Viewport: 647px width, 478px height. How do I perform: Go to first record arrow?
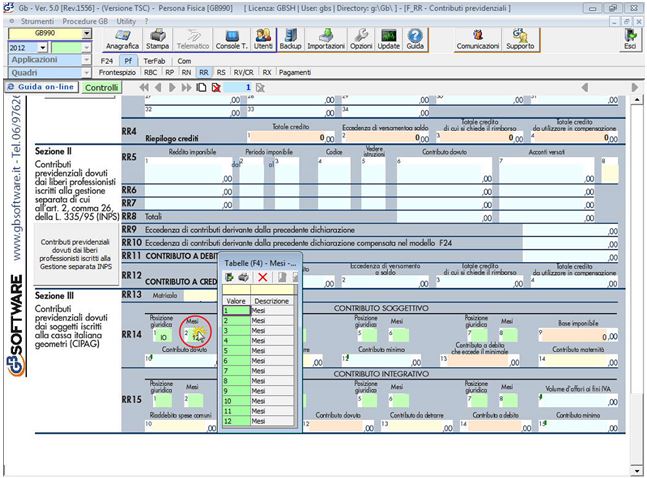click(x=144, y=88)
